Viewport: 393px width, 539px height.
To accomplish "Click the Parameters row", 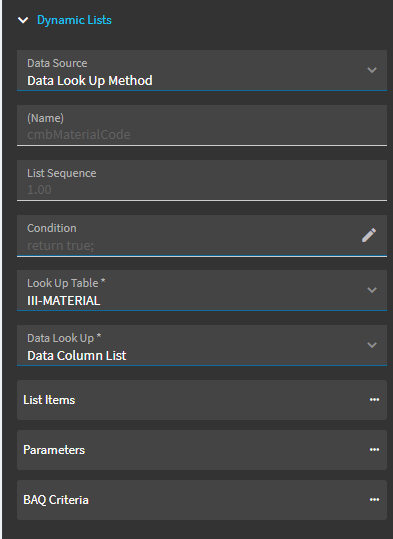I will tap(202, 450).
